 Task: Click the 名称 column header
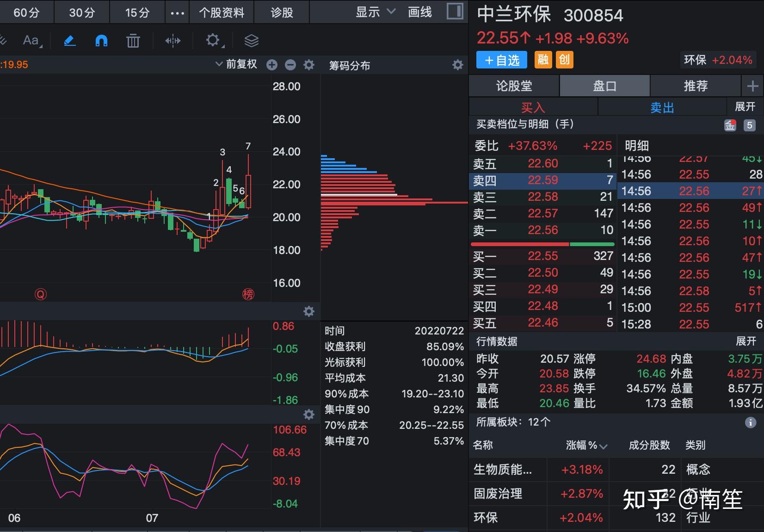pyautogui.click(x=483, y=445)
